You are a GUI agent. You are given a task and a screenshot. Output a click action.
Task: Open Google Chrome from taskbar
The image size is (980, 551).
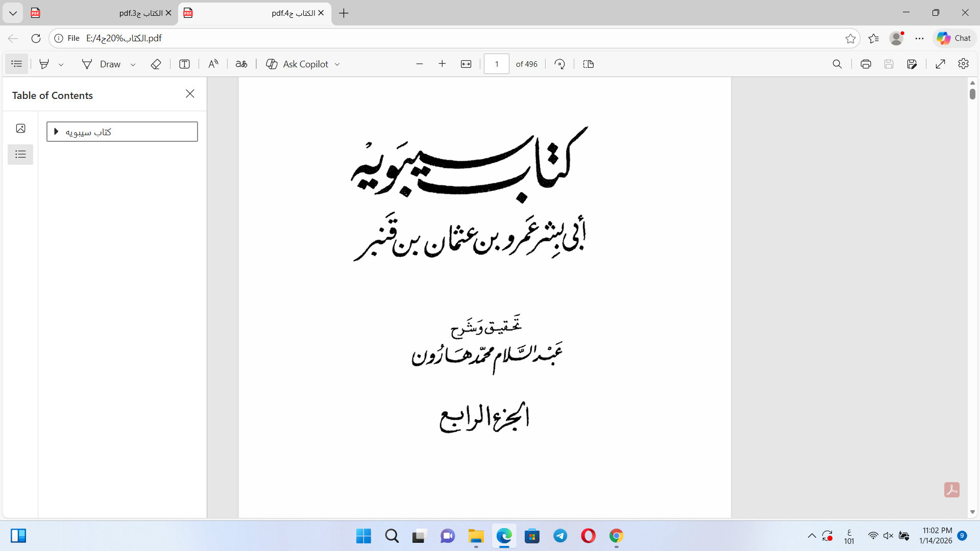tap(617, 536)
